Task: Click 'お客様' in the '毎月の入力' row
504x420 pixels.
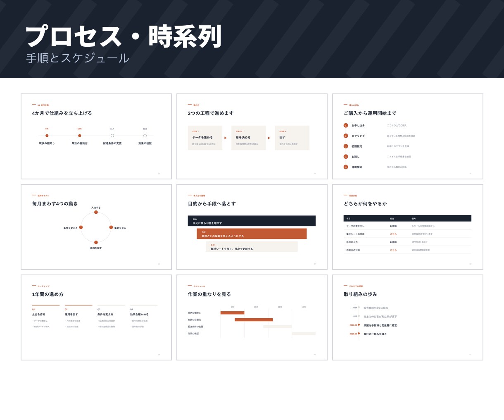Action: pyautogui.click(x=393, y=242)
